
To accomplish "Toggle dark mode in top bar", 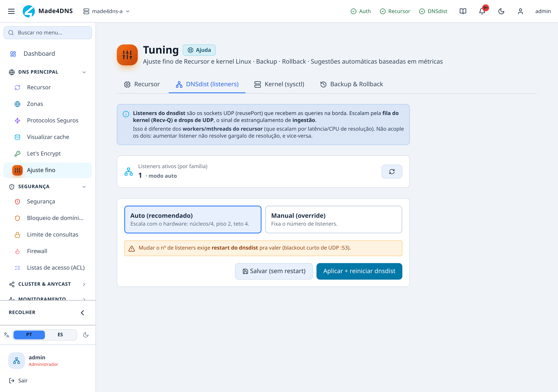I will (x=501, y=11).
